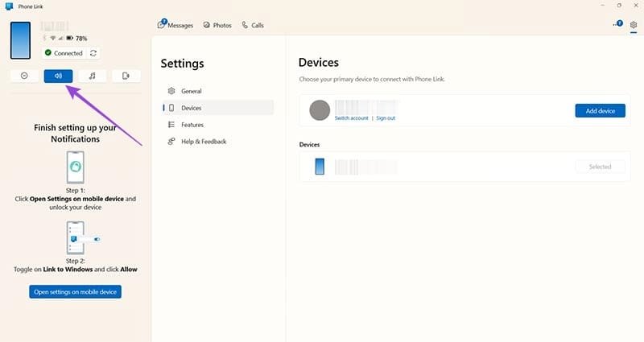
Task: Refresh the connection with the sync icon
Action: (93, 53)
